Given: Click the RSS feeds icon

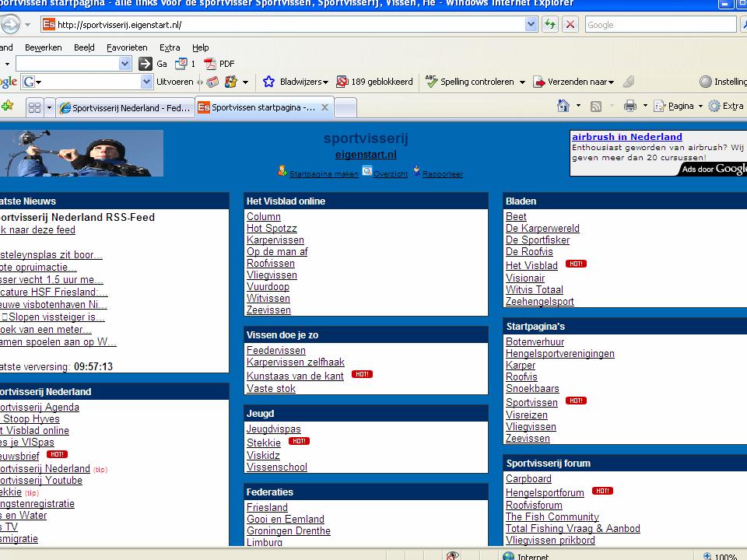Looking at the screenshot, I should click(x=596, y=106).
